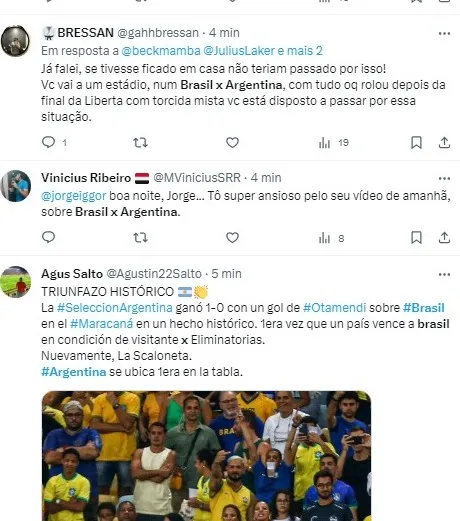Open the #Maracaná hashtag
Screen dimensions: 460x521
[101, 324]
